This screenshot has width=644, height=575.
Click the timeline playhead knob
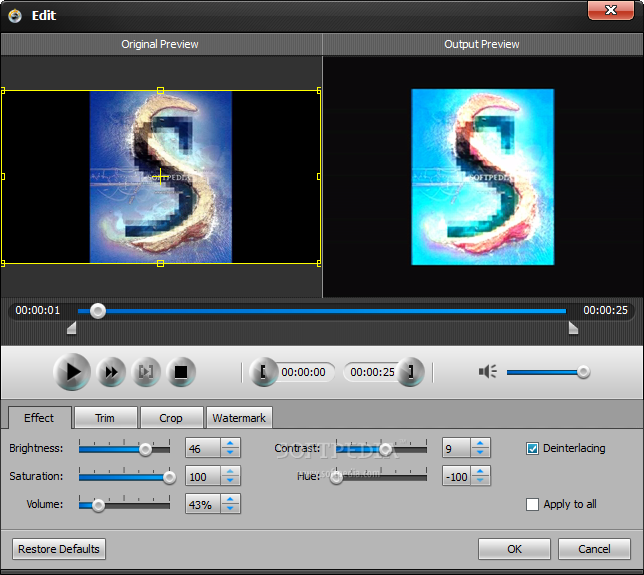pos(98,311)
